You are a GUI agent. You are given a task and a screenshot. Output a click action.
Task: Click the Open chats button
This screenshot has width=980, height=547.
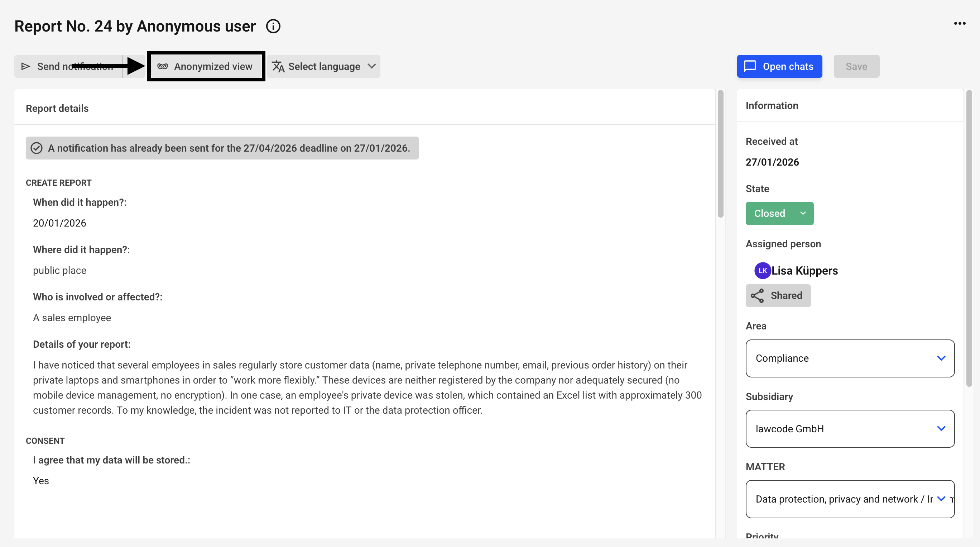[x=779, y=66]
